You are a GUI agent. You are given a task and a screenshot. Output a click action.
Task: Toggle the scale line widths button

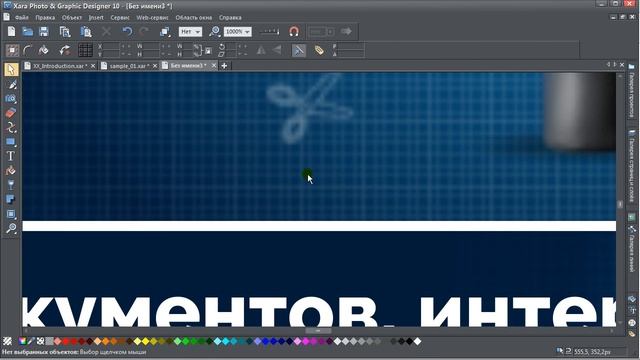pos(299,50)
